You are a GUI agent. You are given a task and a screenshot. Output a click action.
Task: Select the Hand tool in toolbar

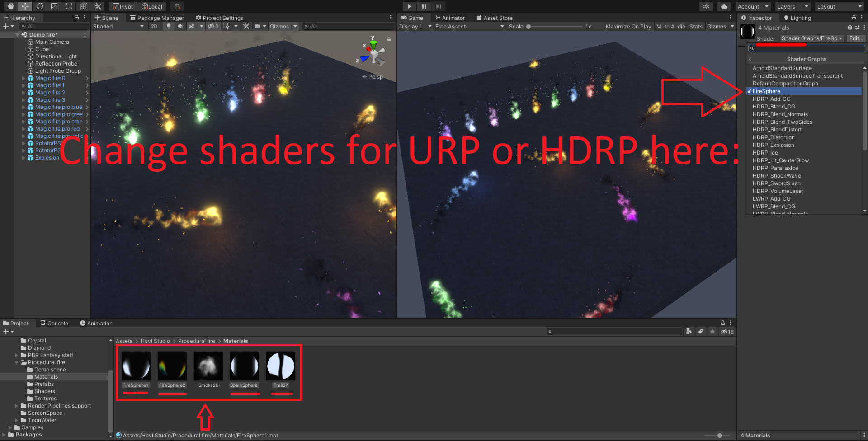(11, 6)
